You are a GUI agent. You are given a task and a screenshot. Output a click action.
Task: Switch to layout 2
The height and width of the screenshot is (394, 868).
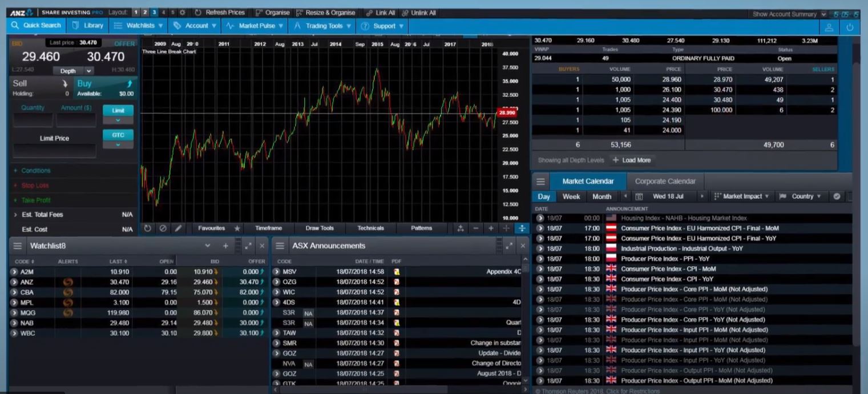(145, 13)
